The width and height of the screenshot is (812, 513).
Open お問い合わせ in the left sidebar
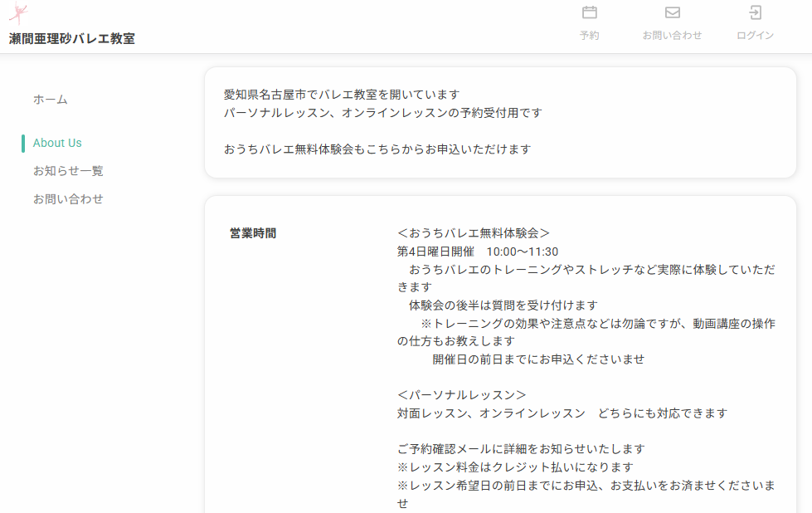68,199
